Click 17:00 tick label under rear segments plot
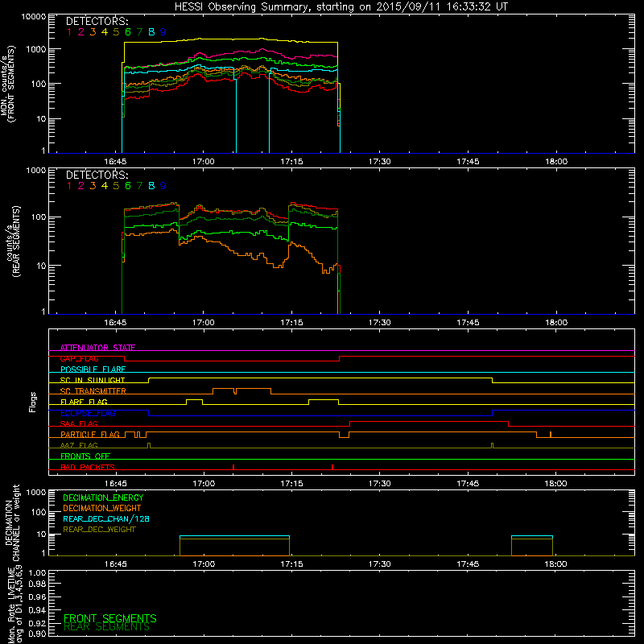The width and height of the screenshot is (644, 644). pyautogui.click(x=204, y=323)
